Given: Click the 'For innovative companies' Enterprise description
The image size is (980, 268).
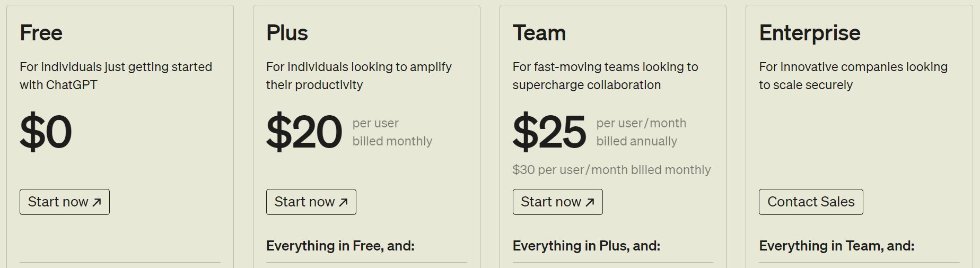Looking at the screenshot, I should 853,76.
